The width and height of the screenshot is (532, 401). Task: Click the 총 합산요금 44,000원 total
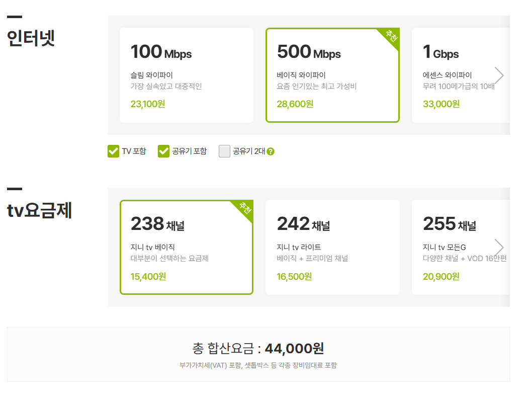[258, 348]
